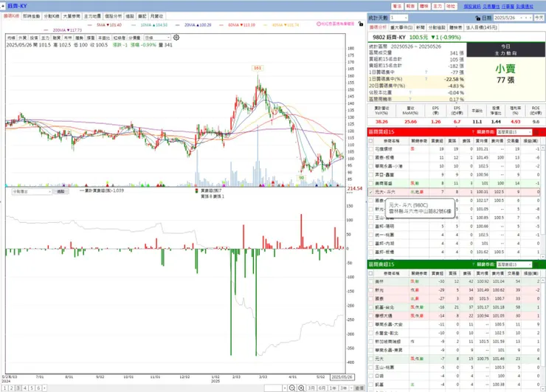Click the lock icon above the K-line chart
The width and height of the screenshot is (546, 392).
pyautogui.click(x=361, y=24)
